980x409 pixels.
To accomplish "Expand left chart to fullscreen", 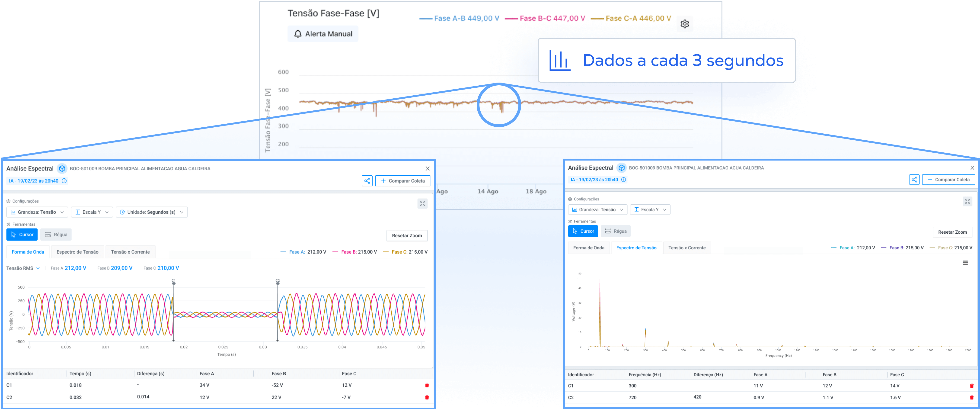I will pyautogui.click(x=422, y=204).
